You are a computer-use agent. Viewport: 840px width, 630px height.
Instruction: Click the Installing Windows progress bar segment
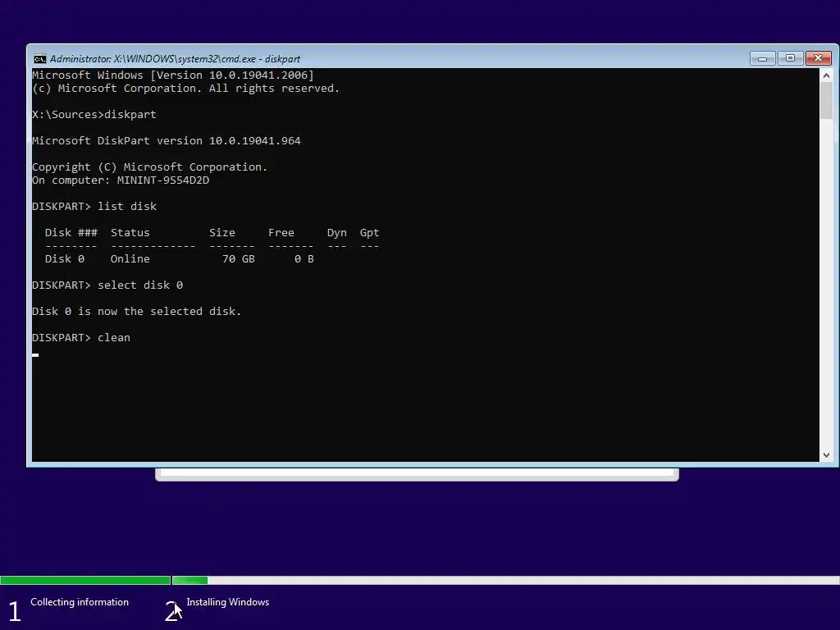(x=505, y=580)
